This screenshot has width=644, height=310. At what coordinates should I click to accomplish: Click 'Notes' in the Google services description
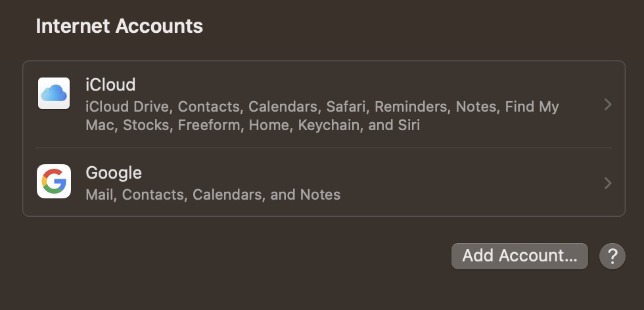pos(320,194)
